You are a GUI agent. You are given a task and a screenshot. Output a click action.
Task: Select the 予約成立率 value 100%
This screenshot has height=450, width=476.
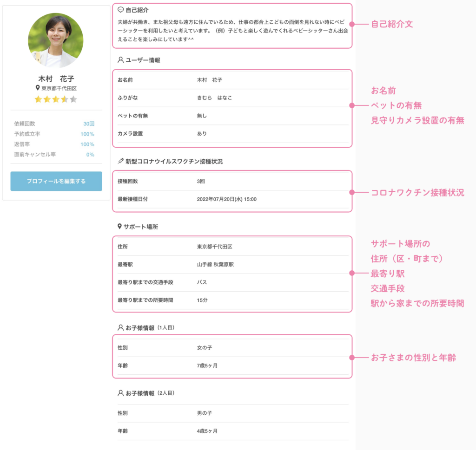tap(87, 134)
